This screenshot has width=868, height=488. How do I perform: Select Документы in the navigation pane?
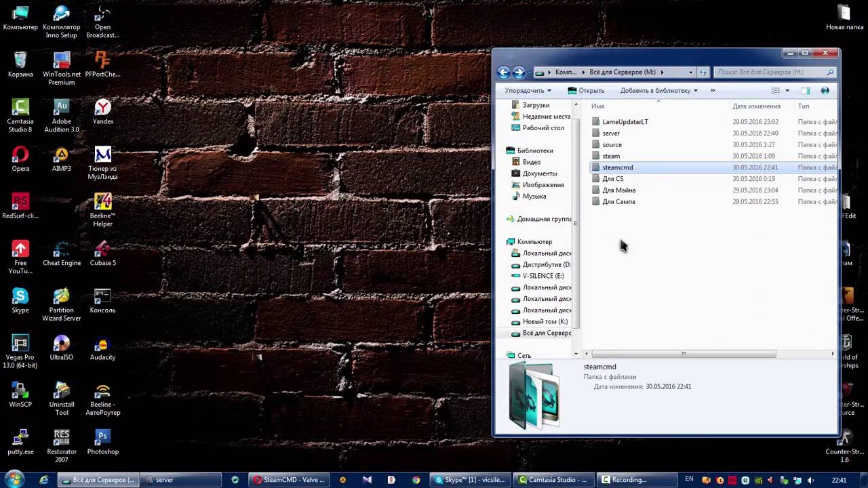pyautogui.click(x=539, y=174)
